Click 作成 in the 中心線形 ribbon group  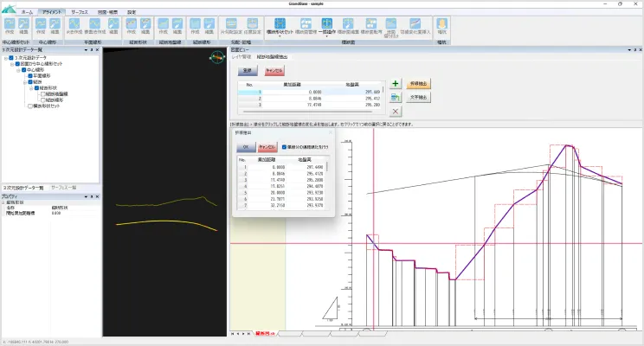pos(40,26)
